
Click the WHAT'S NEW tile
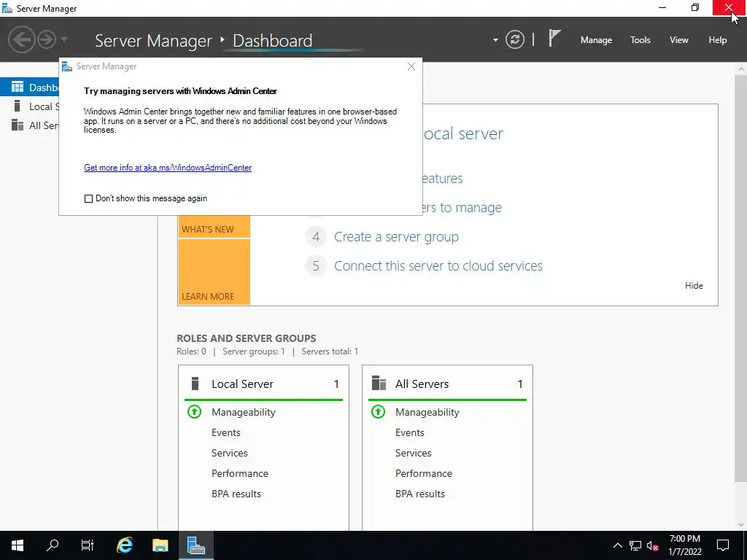tap(214, 226)
